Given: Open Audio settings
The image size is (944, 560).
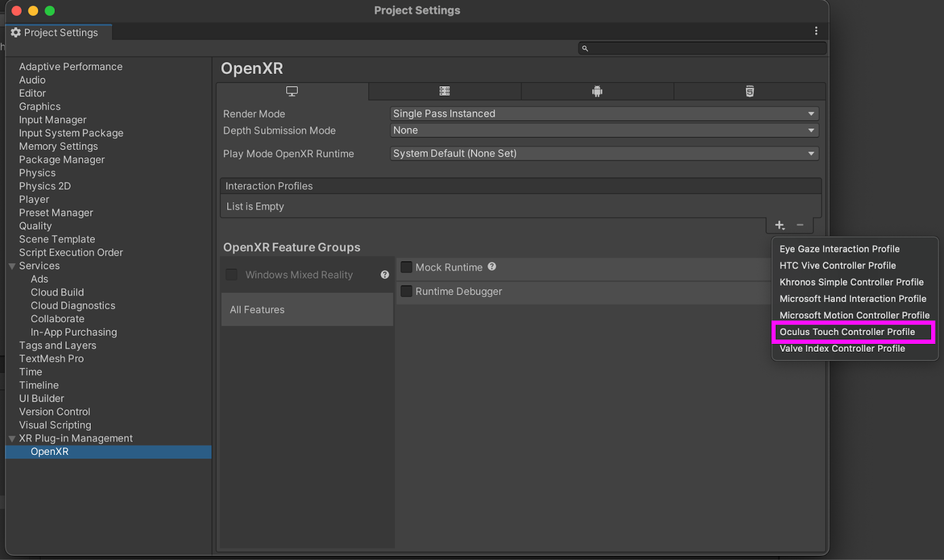Looking at the screenshot, I should 32,80.
